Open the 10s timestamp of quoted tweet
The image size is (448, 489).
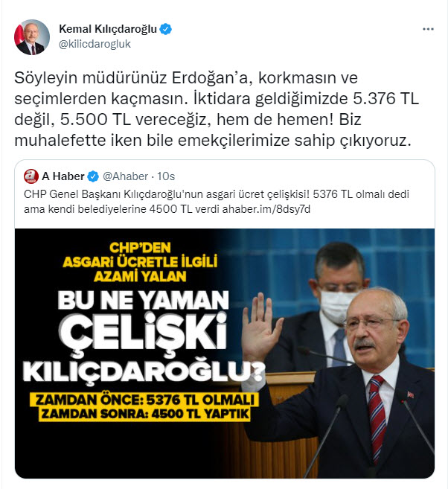[x=166, y=176]
